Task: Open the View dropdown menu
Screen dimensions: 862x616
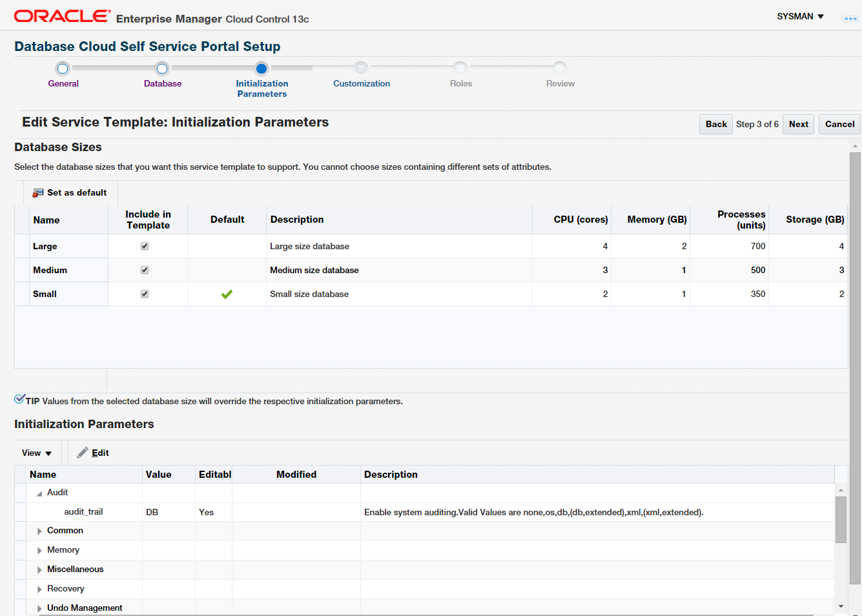Action: [36, 453]
